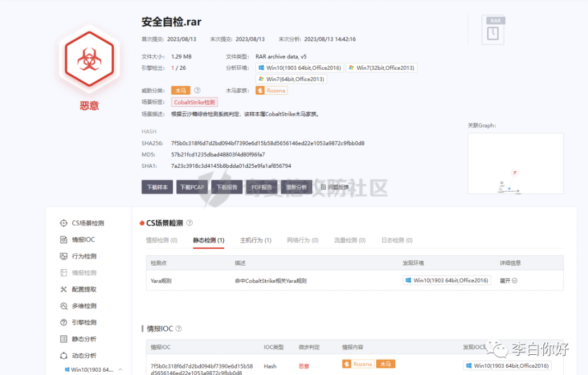Click the 下载PCAP button
Image resolution: width=588 pixels, height=375 pixels.
pos(192,187)
